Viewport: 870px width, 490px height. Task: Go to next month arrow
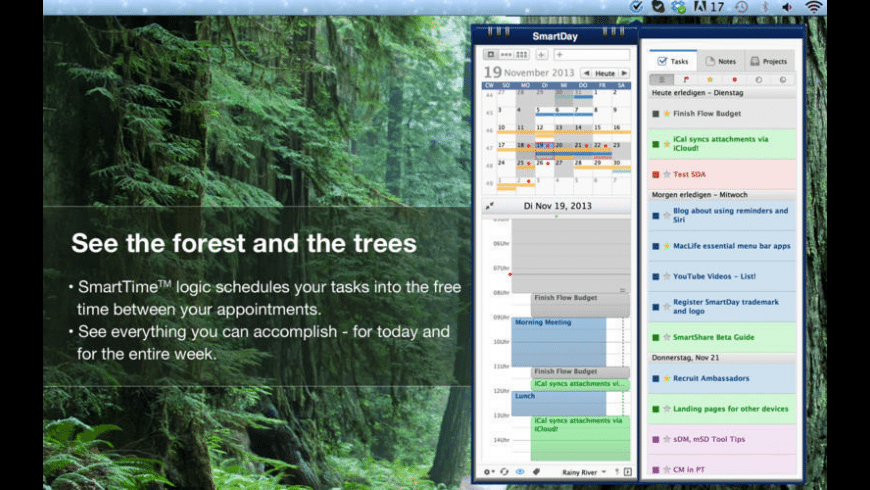coord(624,73)
